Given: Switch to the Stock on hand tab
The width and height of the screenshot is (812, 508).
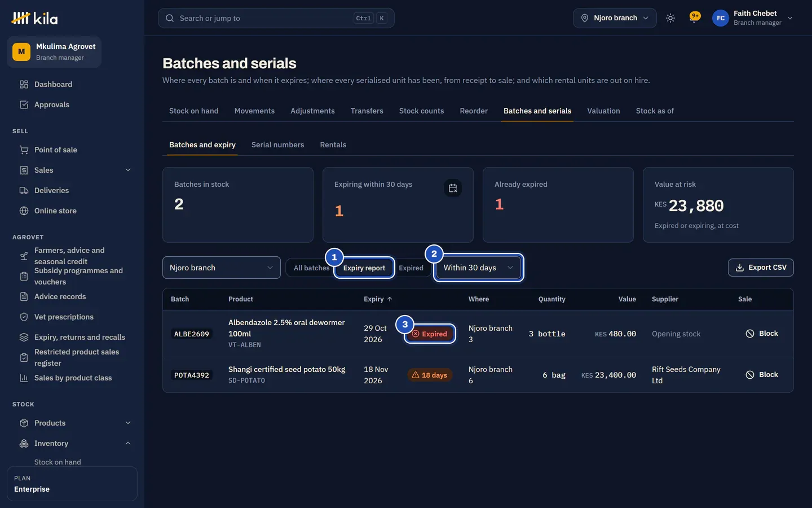Looking at the screenshot, I should (194, 111).
